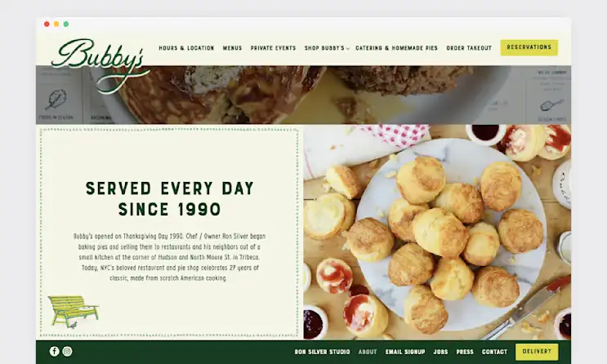The image size is (607, 364).
Task: Click the biscuits plate photo
Action: [x=437, y=232]
